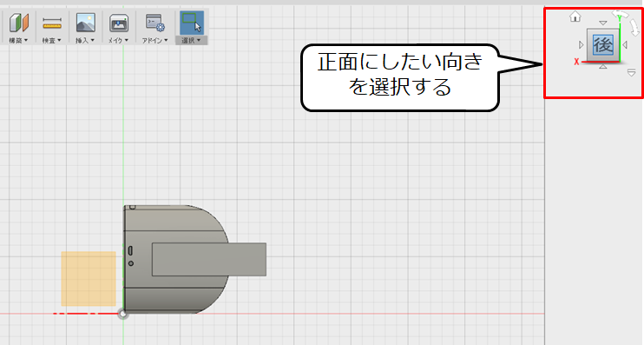Open the 検査 dropdown menu

click(52, 40)
